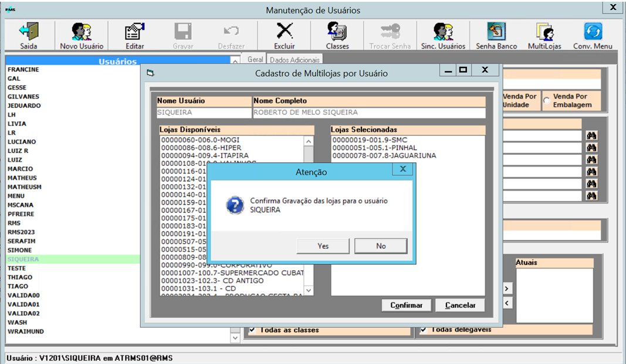
Task: Click the Gravar floppy disk icon
Action: pos(183,31)
